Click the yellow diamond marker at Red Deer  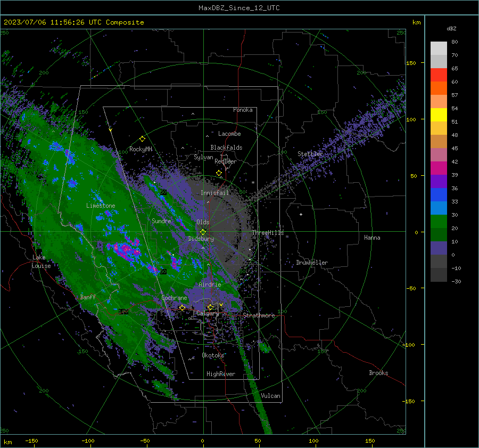[x=219, y=173]
